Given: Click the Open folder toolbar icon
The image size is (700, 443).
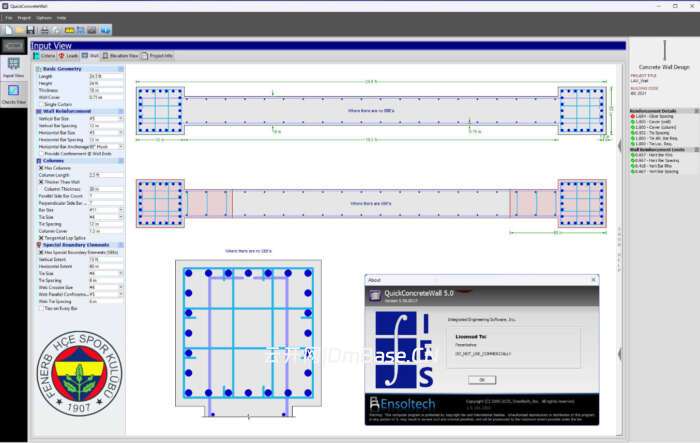Looking at the screenshot, I should click(x=20, y=30).
